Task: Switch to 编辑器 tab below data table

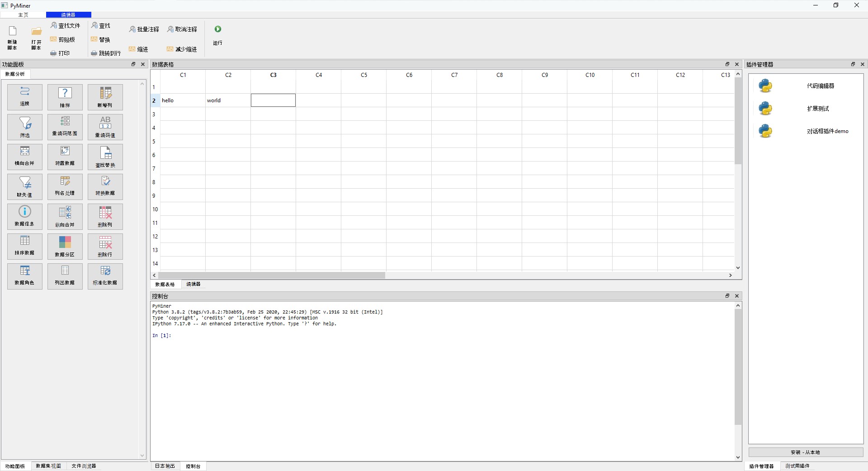Action: [x=193, y=284]
